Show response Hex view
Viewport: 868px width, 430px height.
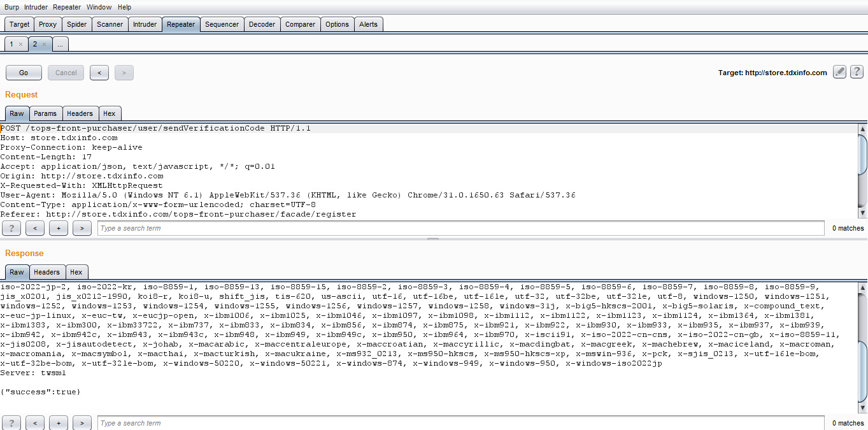tap(76, 272)
